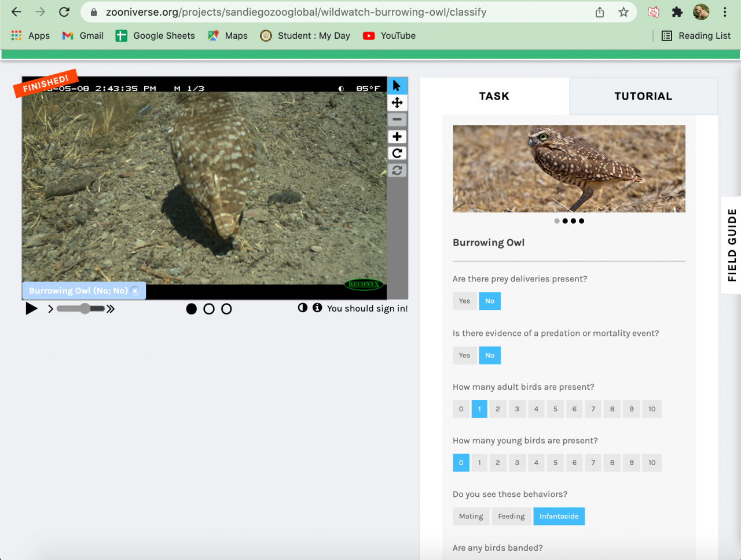Viewport: 741px width, 560px height.
Task: Open the Chrome profile avatar
Action: tap(701, 12)
